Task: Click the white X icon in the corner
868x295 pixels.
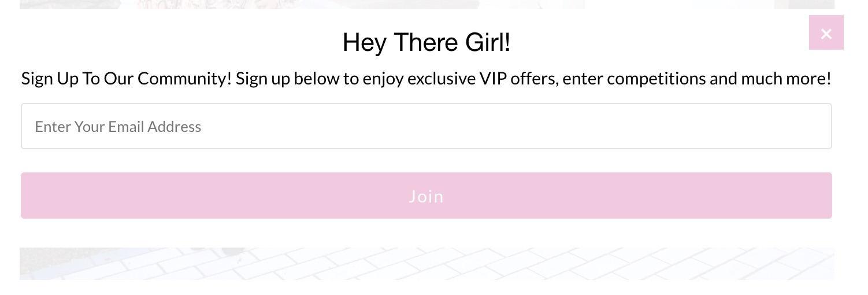Action: pos(826,34)
